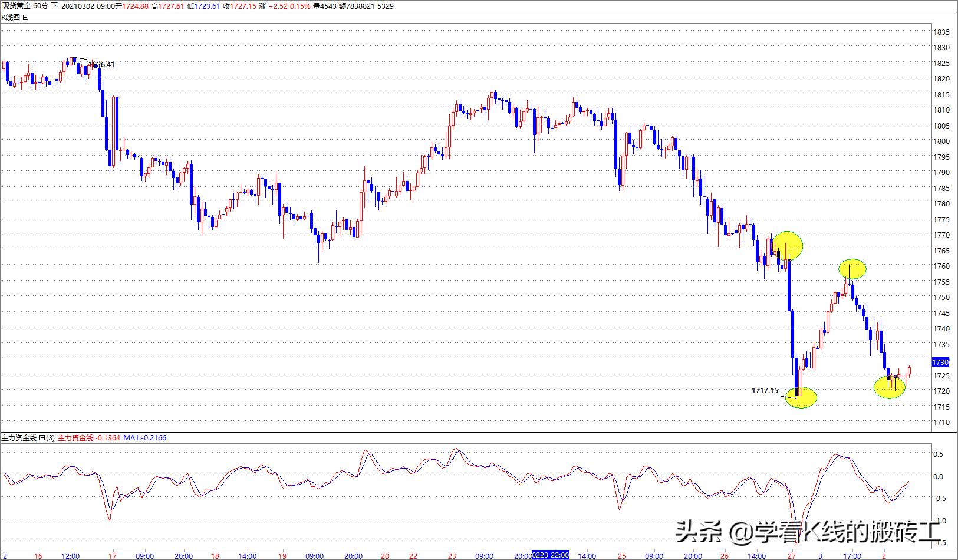The image size is (958, 560).
Task: Click the date 16 on time axis
Action: pyautogui.click(x=38, y=556)
